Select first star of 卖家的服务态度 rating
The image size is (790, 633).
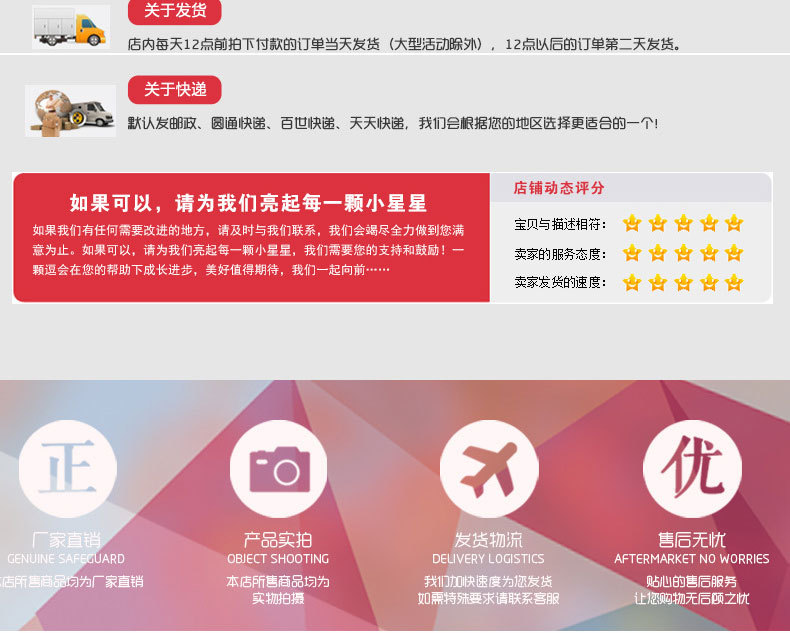pos(632,252)
